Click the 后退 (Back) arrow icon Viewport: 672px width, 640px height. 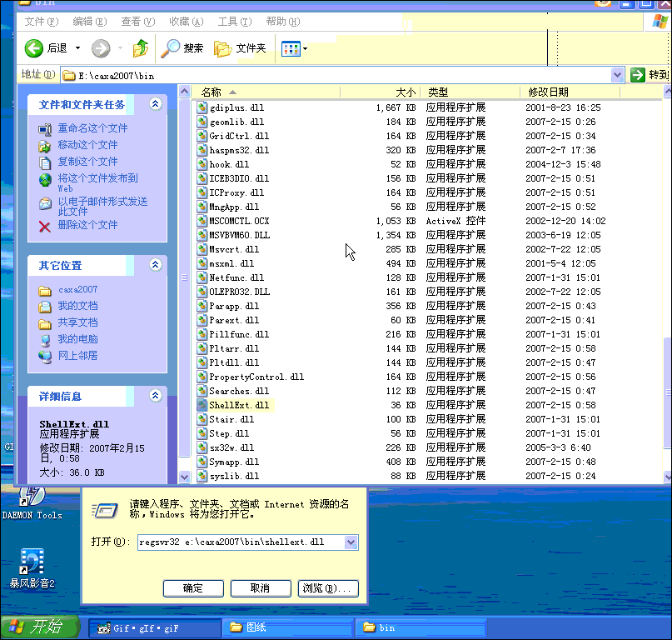pos(32,47)
